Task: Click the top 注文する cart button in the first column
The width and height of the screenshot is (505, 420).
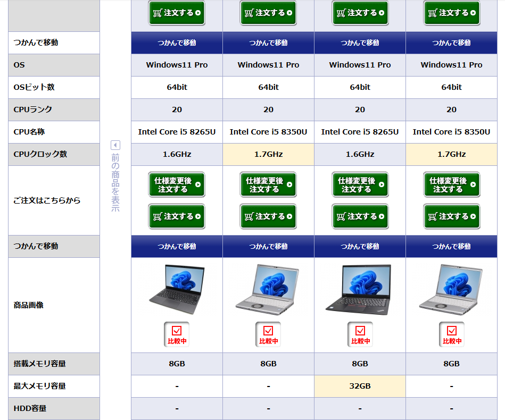Action: point(177,13)
